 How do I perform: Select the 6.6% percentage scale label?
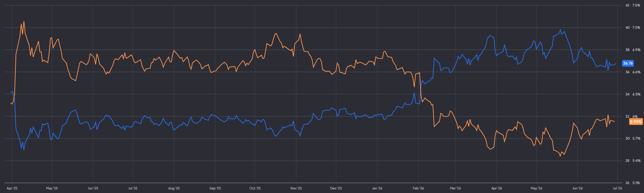[x=636, y=72]
